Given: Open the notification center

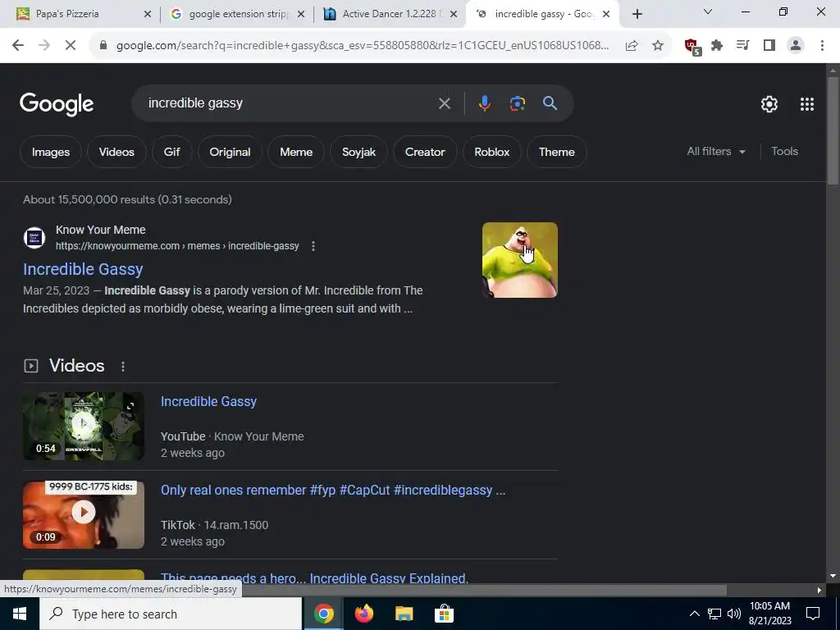Looking at the screenshot, I should click(813, 614).
